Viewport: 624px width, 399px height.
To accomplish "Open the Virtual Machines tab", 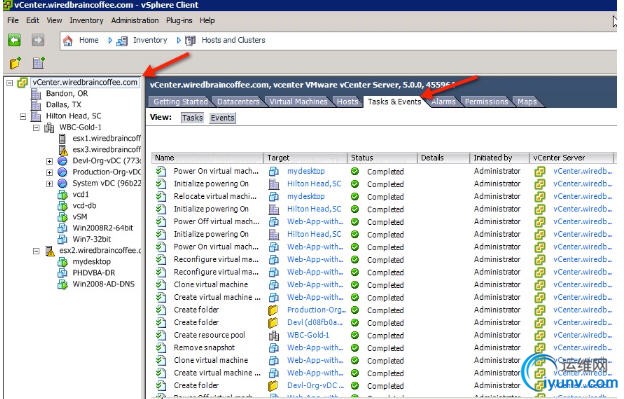I will [x=298, y=102].
